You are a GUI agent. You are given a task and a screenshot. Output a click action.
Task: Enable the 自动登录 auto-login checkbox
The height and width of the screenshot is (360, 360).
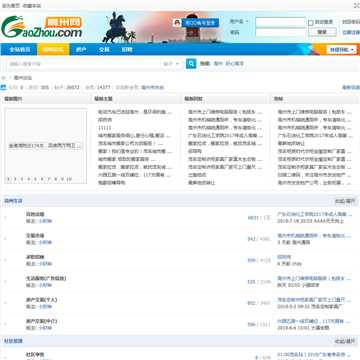click(310, 23)
